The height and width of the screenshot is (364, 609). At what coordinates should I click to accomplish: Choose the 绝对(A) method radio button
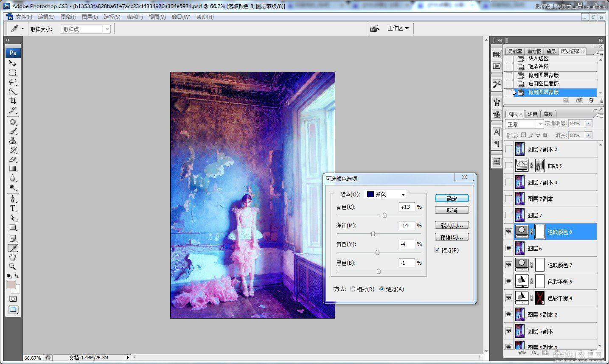[x=382, y=289]
